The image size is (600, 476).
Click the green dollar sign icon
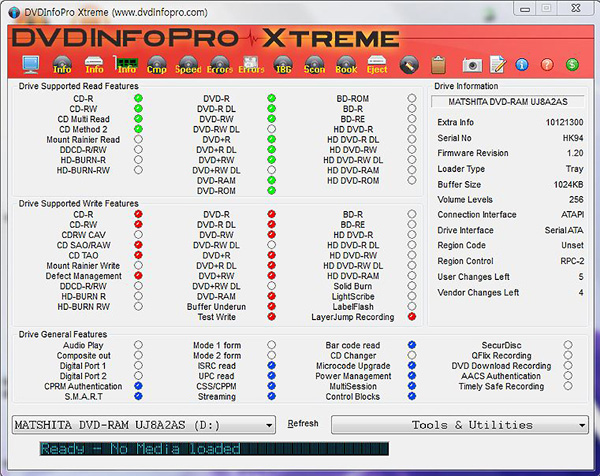(x=572, y=64)
